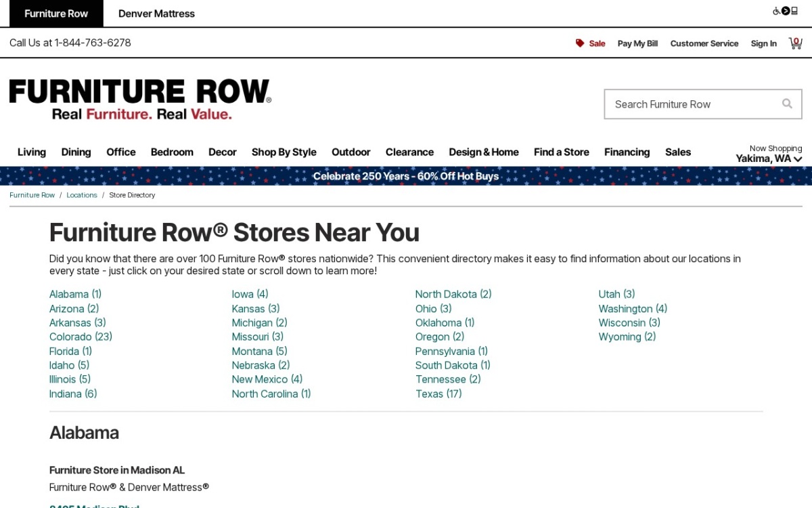
Task: Jump to Kansas (3) stores
Action: coord(256,308)
